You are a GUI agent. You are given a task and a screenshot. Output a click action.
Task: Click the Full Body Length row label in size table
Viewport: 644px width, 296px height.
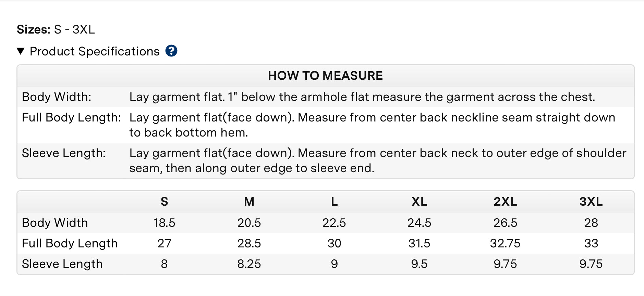[x=70, y=243]
